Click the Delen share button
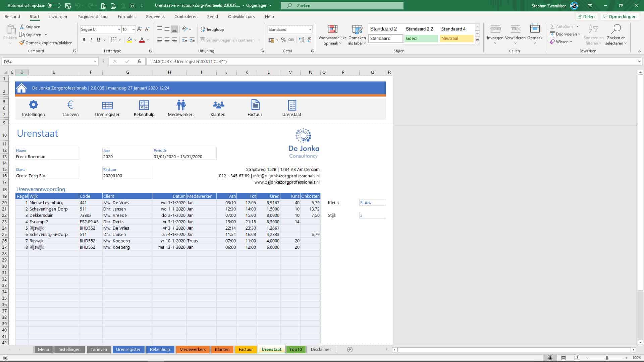This screenshot has height=362, width=644. (x=586, y=16)
